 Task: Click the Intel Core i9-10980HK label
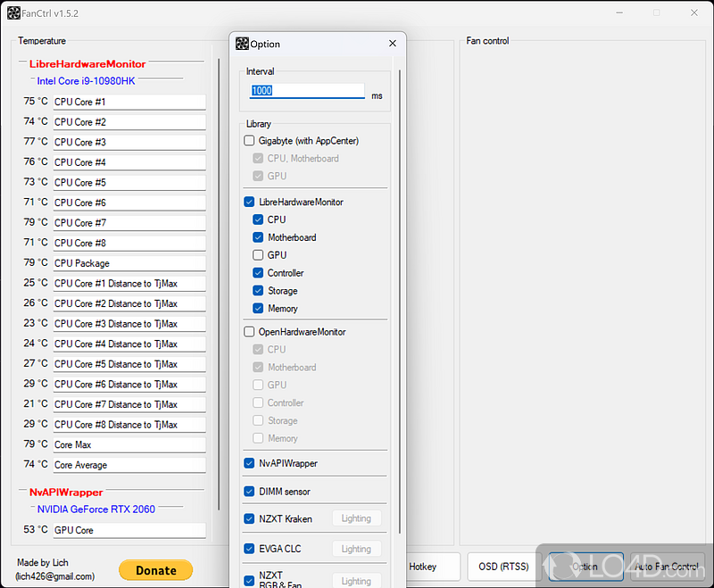click(x=86, y=81)
